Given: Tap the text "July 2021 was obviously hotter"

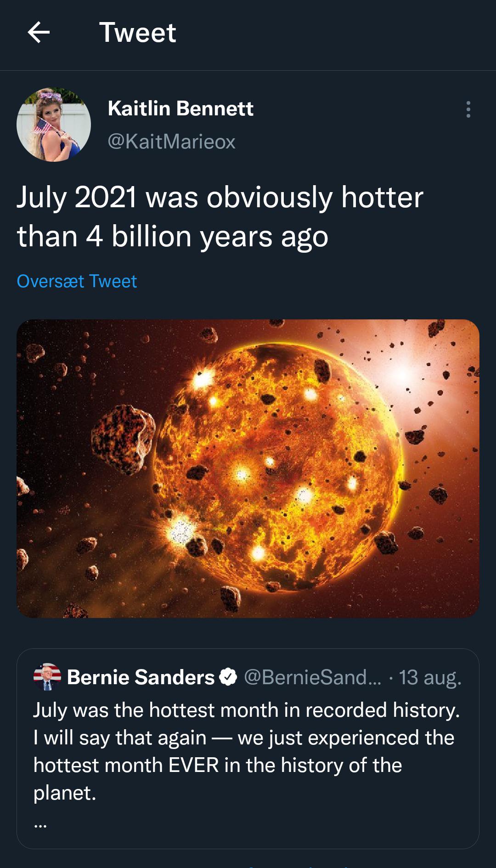Looking at the screenshot, I should (x=220, y=198).
